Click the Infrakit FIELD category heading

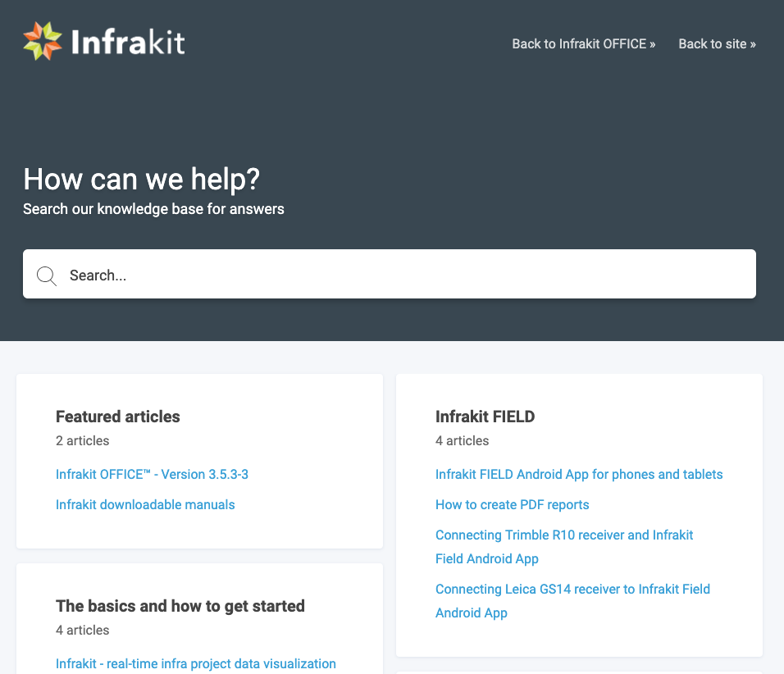pyautogui.click(x=485, y=417)
